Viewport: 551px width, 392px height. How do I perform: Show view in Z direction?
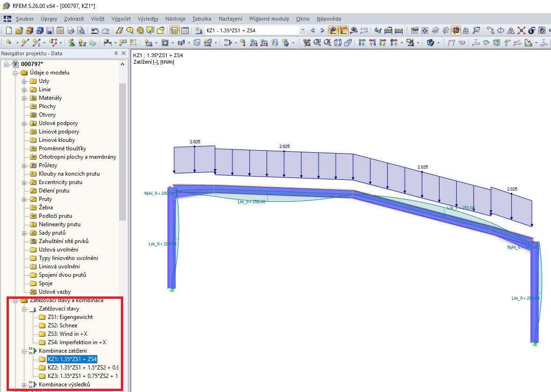coord(383,43)
